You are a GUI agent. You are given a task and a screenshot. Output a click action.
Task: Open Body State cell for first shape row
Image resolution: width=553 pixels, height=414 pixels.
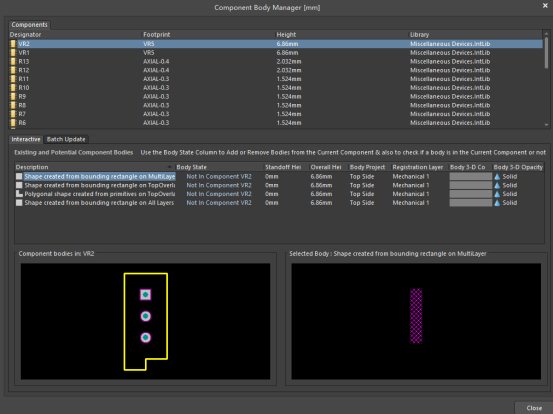(219, 176)
